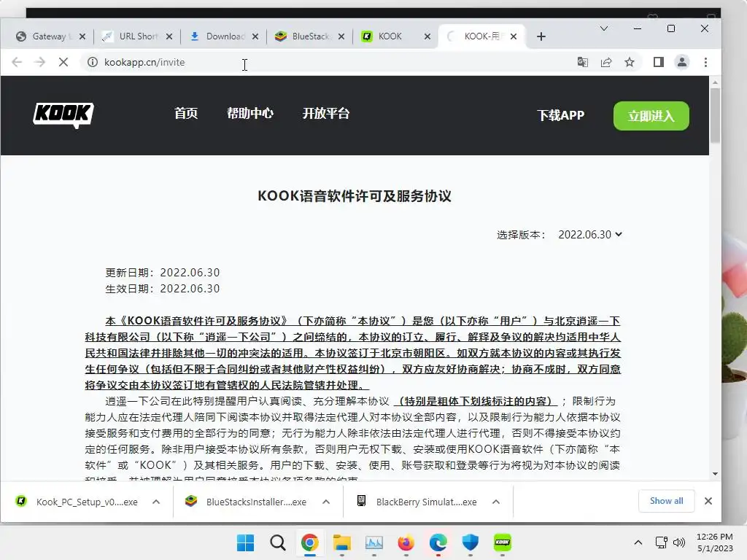Click the 更新日期: 2022.06.30 line
The height and width of the screenshot is (560, 747).
(163, 273)
